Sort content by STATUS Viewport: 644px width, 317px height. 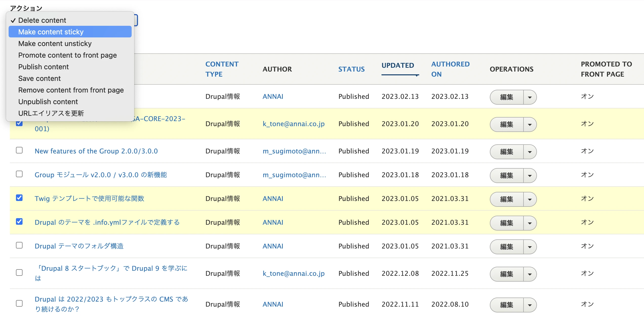[351, 69]
